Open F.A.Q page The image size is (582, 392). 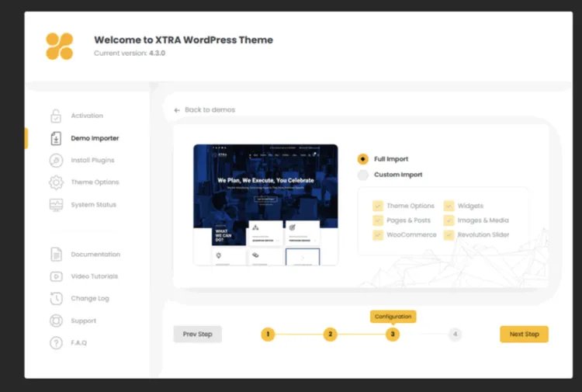[78, 342]
